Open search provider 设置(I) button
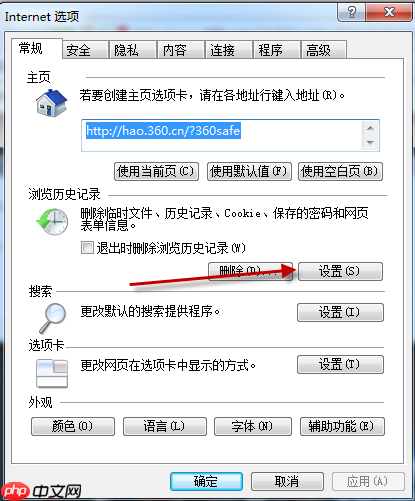Viewport: 415px width, 501px height. [x=340, y=312]
